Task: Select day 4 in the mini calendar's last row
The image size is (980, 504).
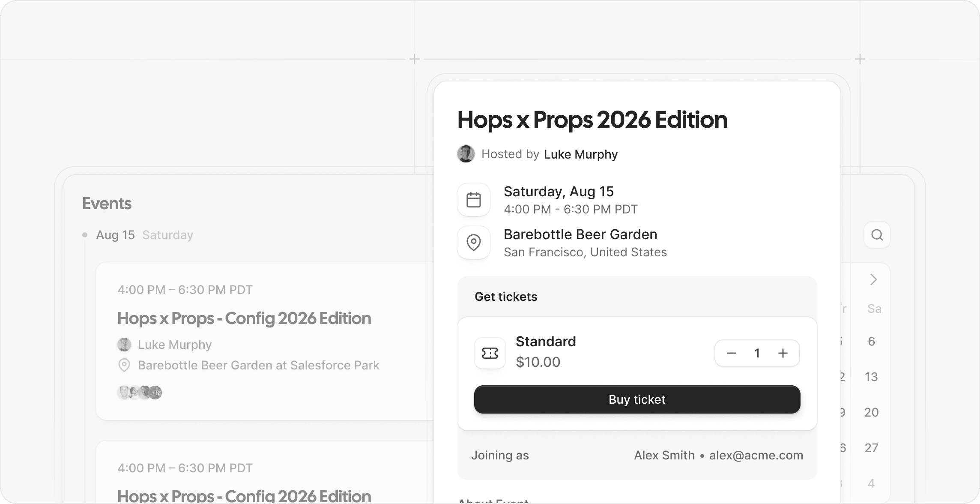Action: click(x=871, y=483)
